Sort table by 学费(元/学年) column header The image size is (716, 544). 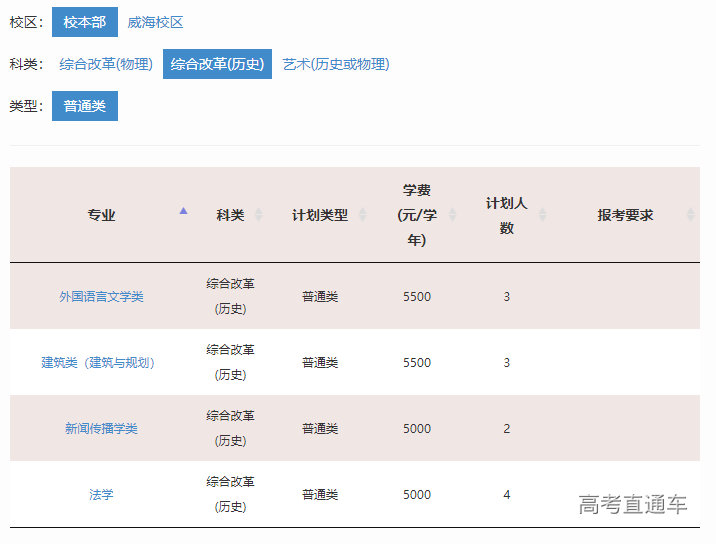(416, 215)
